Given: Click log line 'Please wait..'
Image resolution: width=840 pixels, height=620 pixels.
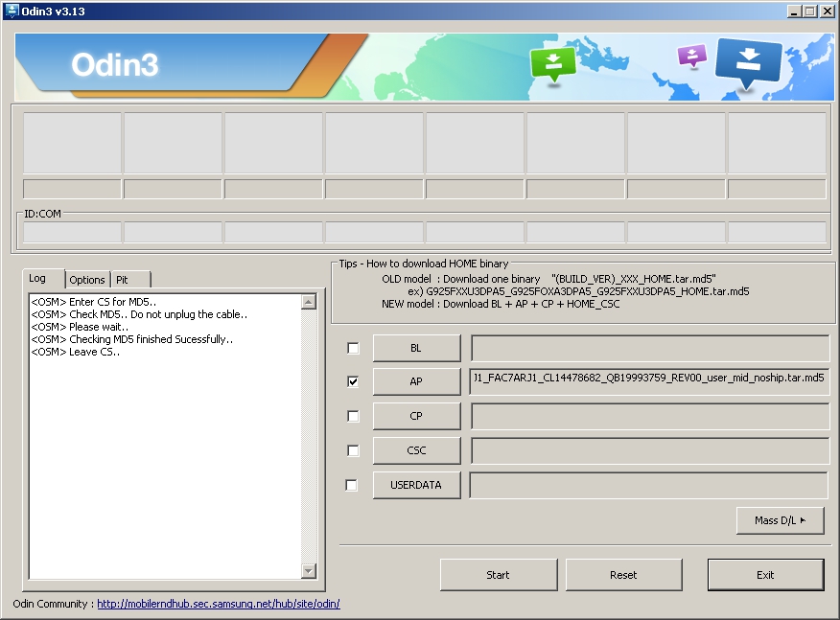Looking at the screenshot, I should click(80, 327).
